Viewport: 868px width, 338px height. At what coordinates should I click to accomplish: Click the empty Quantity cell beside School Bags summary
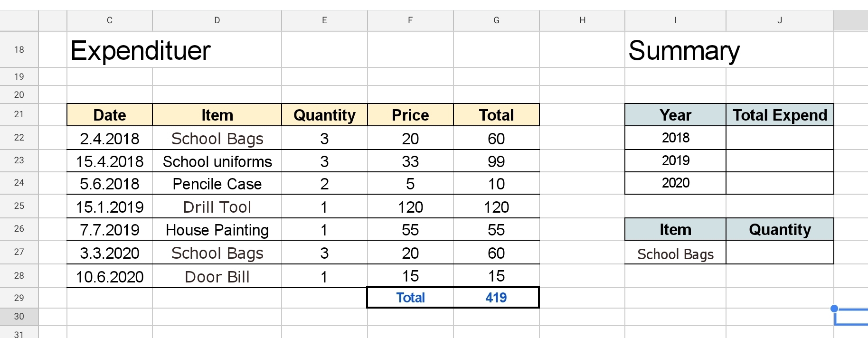point(780,253)
